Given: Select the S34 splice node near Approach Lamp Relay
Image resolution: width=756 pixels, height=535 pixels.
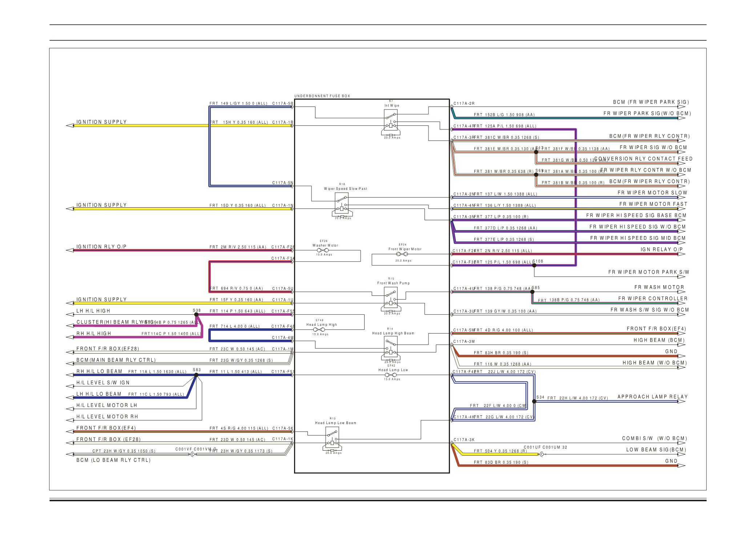Looking at the screenshot, I should (x=534, y=402).
